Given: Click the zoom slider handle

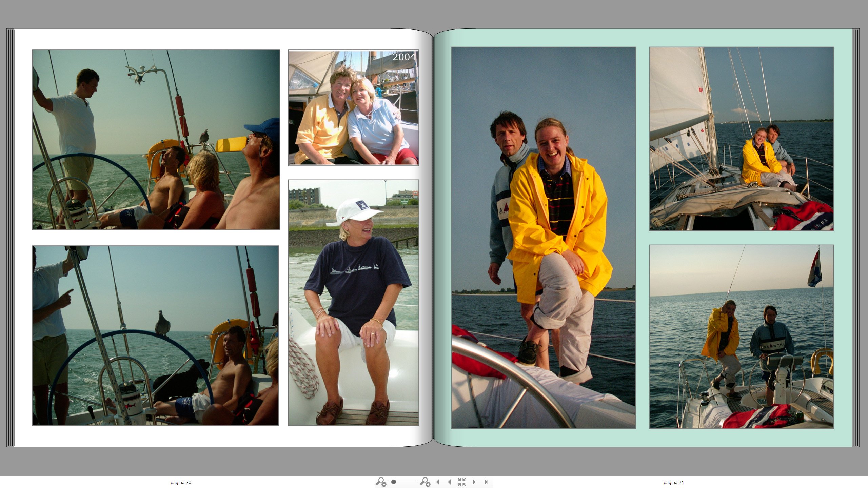Looking at the screenshot, I should (394, 482).
